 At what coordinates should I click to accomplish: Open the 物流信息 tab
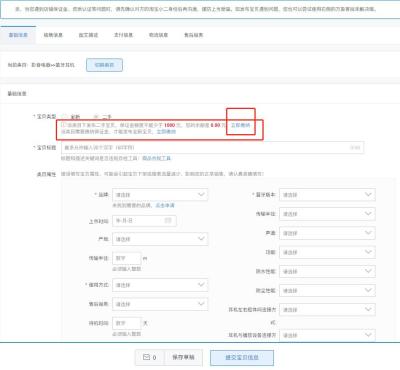click(158, 35)
